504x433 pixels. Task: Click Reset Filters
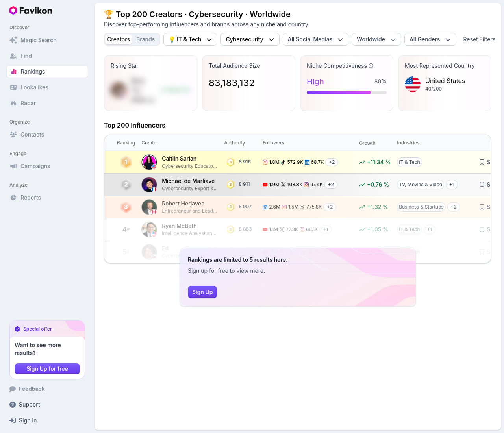(x=479, y=39)
